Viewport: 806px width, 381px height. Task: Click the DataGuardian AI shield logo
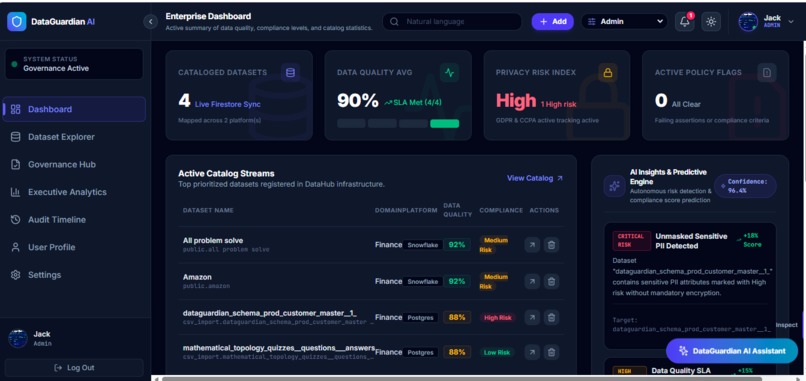click(16, 22)
